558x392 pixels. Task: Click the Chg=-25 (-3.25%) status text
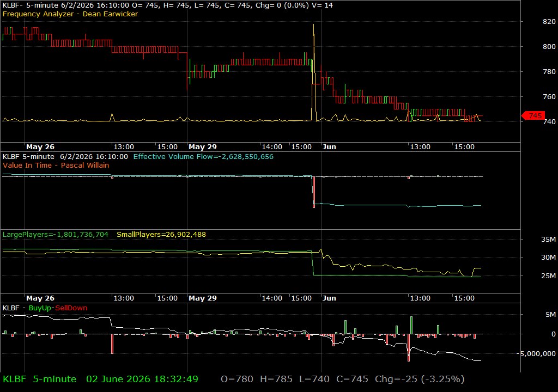click(420, 379)
